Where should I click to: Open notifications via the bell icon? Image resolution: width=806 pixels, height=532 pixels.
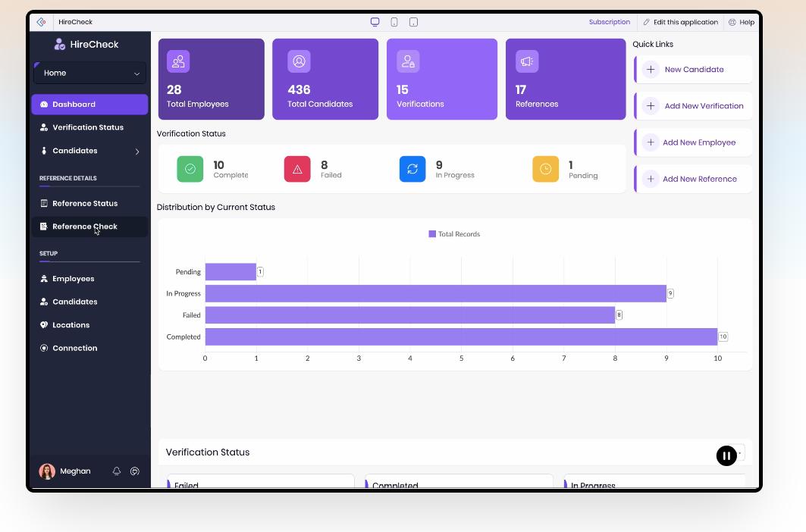117,471
